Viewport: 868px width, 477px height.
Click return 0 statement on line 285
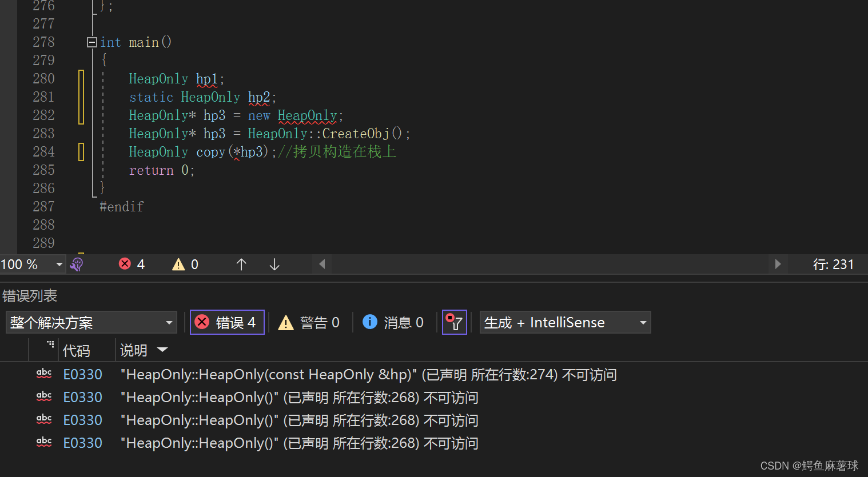162,170
